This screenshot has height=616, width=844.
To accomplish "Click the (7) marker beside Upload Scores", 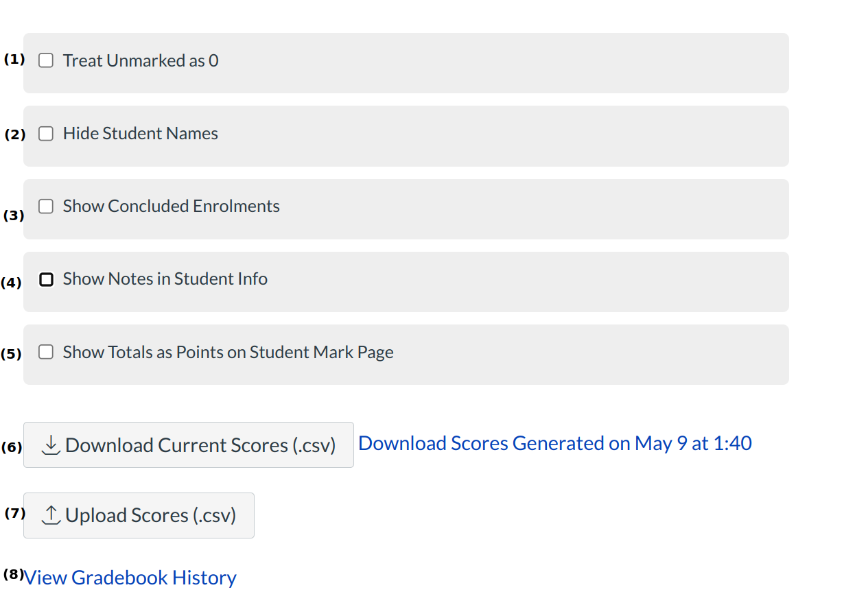I will pos(14,513).
